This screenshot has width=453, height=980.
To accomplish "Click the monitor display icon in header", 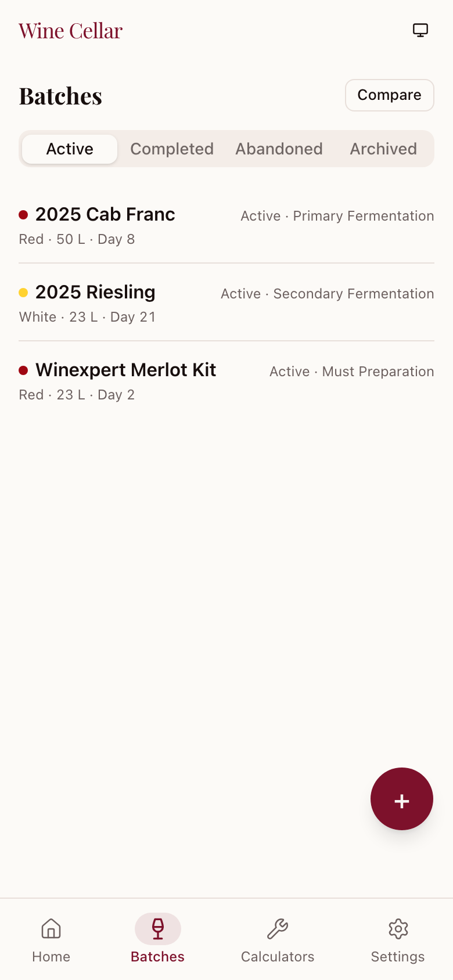I will pos(420,30).
